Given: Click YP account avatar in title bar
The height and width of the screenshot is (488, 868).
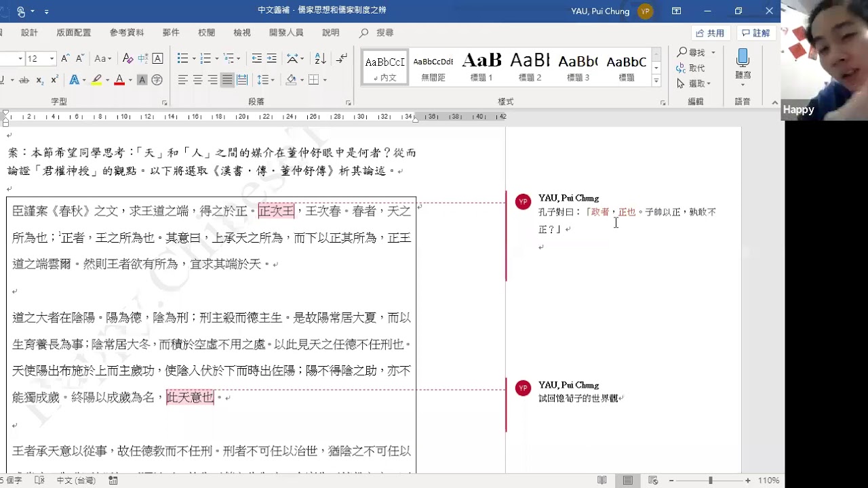Looking at the screenshot, I should 645,11.
